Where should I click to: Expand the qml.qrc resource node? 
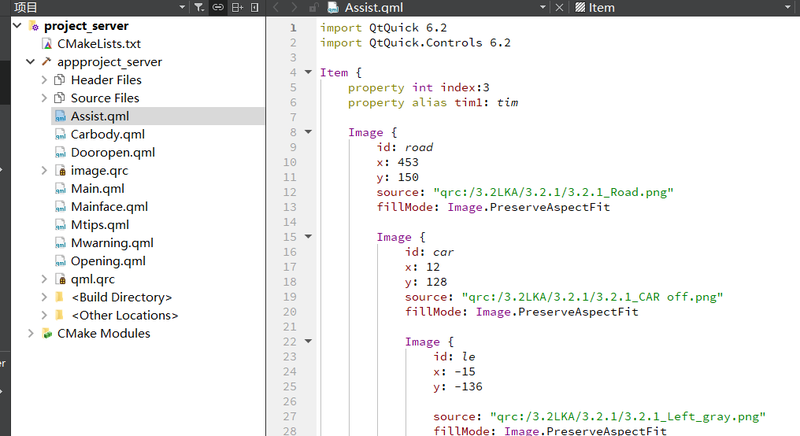(x=44, y=279)
